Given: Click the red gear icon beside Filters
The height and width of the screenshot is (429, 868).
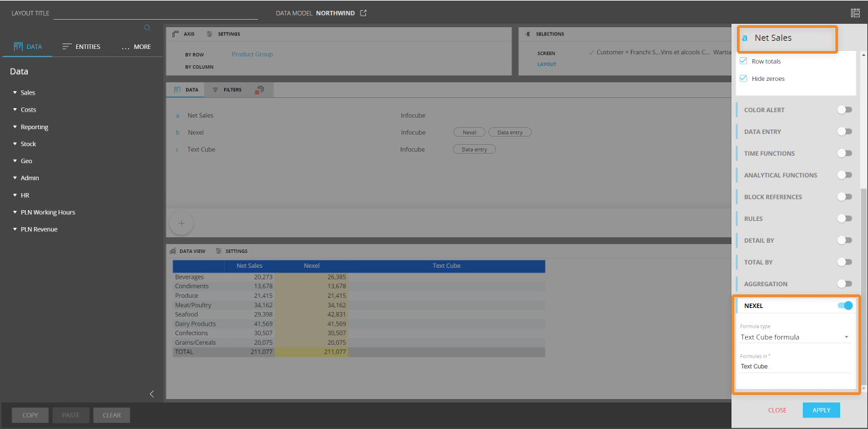Looking at the screenshot, I should click(x=259, y=90).
